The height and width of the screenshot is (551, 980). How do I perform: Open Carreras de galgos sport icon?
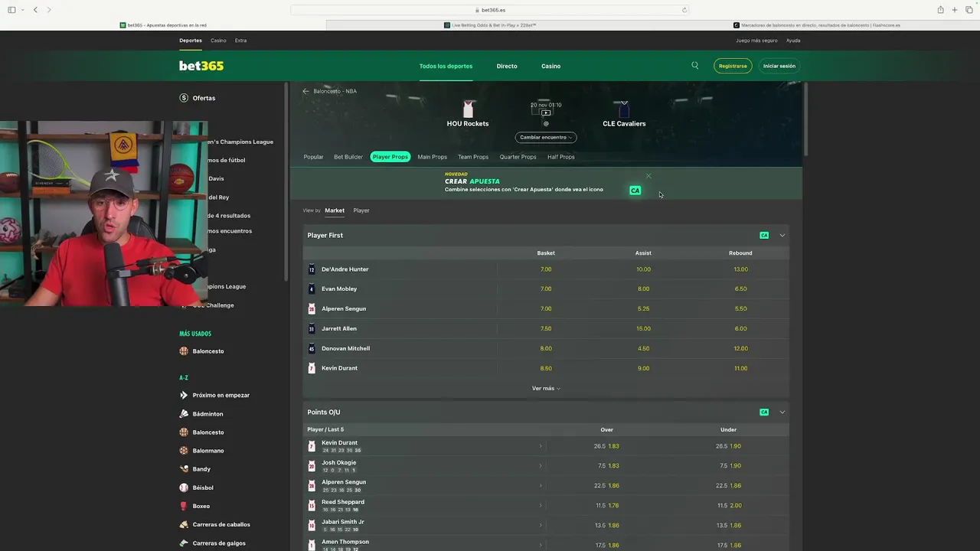tap(184, 543)
